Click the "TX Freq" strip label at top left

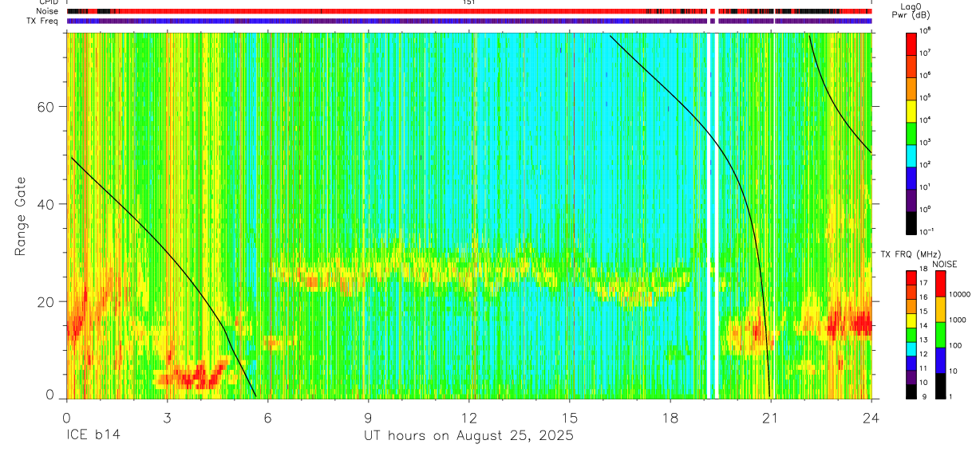[44, 21]
